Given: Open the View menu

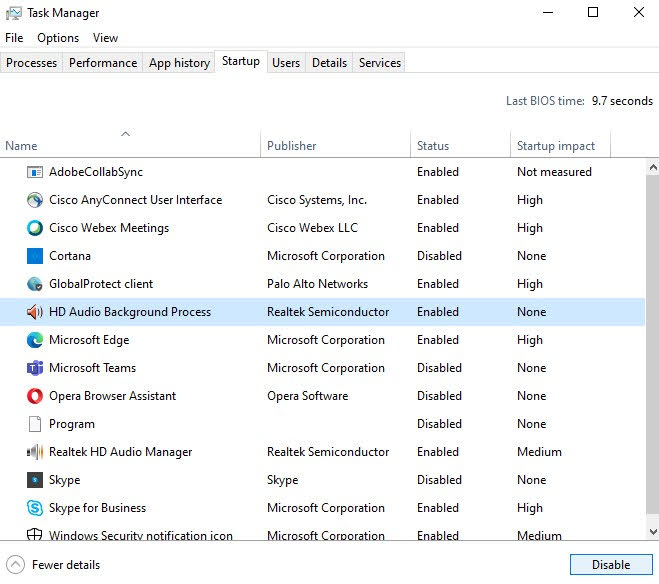Looking at the screenshot, I should 105,38.
